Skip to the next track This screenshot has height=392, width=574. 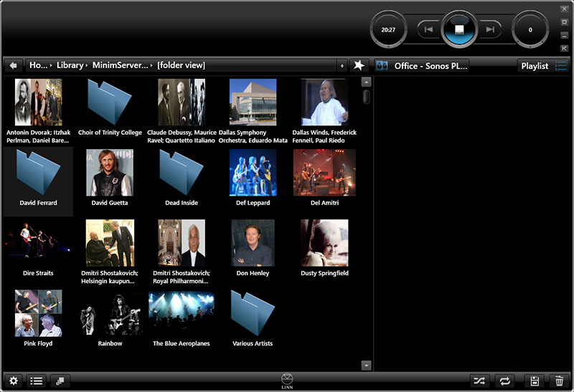tap(490, 29)
